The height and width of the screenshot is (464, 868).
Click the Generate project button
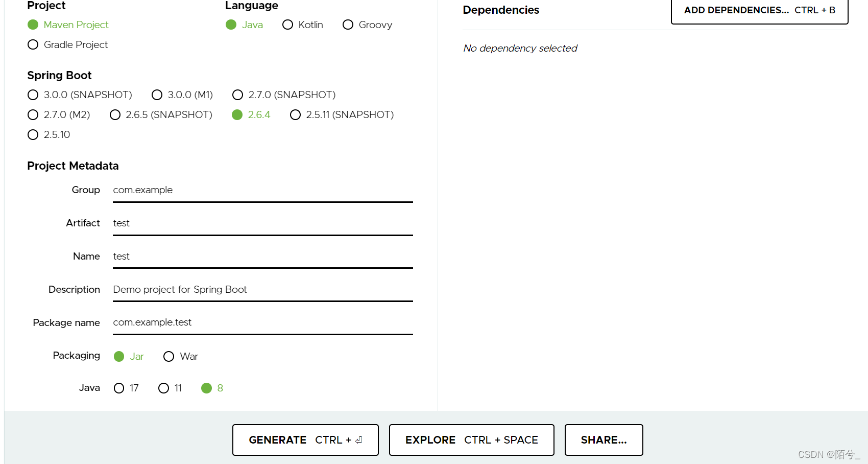point(305,440)
